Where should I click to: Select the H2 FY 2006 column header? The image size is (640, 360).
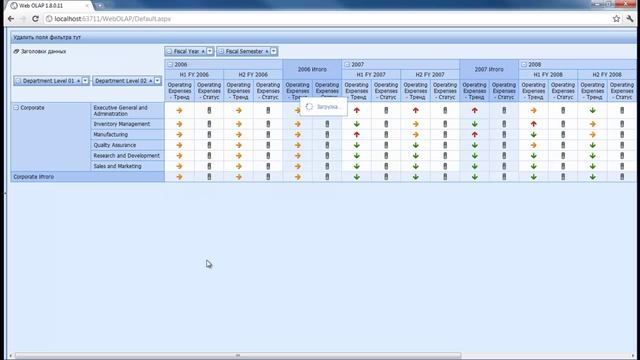pyautogui.click(x=253, y=75)
